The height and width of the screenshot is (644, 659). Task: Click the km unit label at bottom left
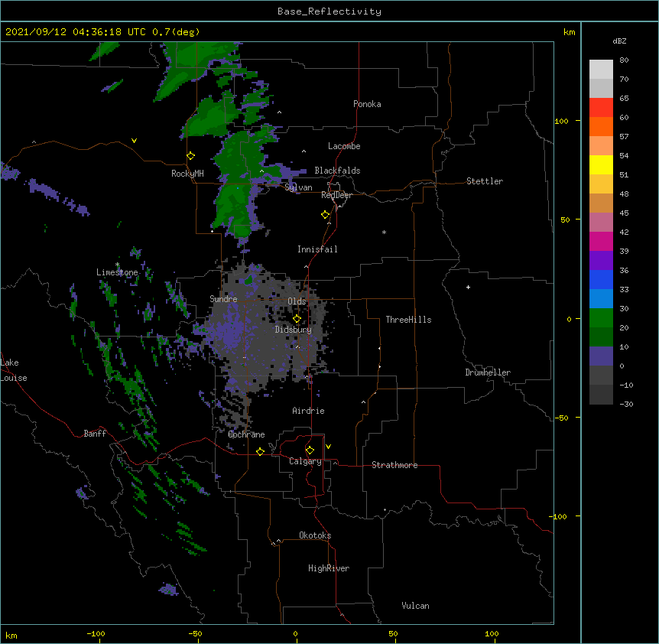[x=11, y=636]
